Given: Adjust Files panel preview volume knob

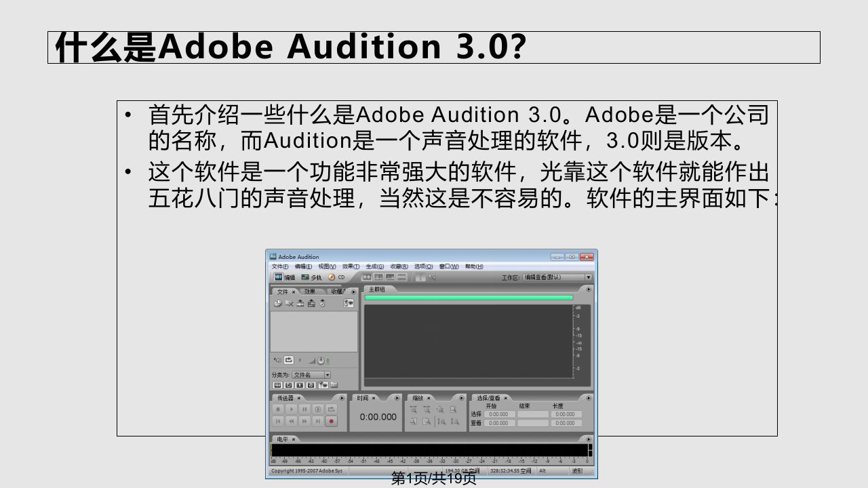Looking at the screenshot, I should (x=321, y=361).
